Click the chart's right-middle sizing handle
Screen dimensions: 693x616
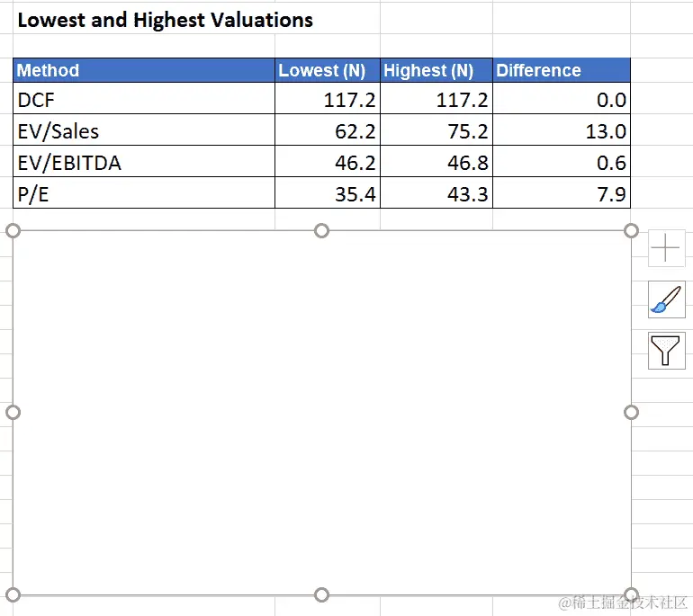pos(631,413)
